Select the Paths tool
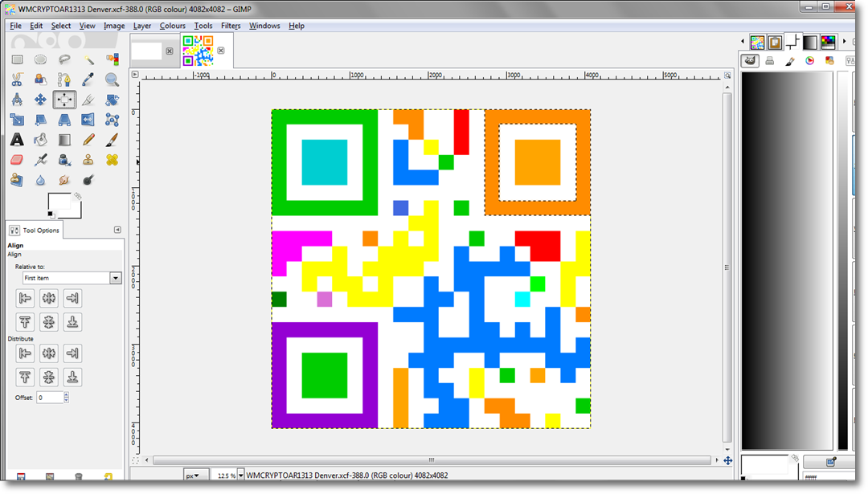 click(x=64, y=80)
